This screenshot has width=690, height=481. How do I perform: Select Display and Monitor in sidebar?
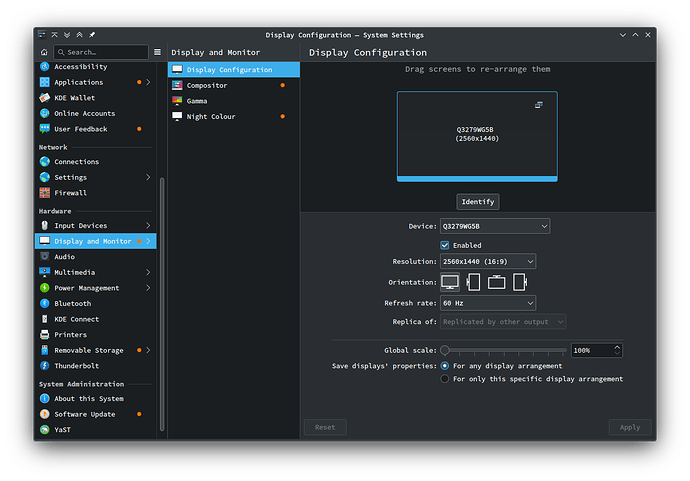(95, 241)
